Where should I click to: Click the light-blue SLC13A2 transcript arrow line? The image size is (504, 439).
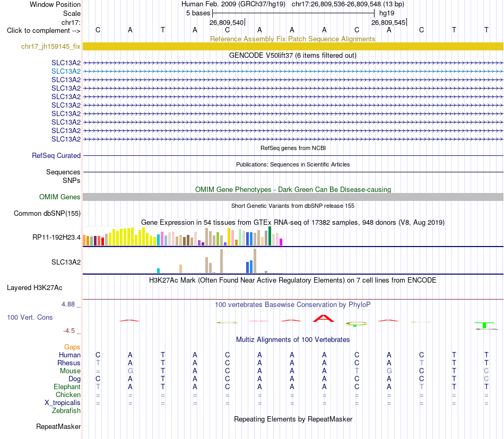point(293,71)
